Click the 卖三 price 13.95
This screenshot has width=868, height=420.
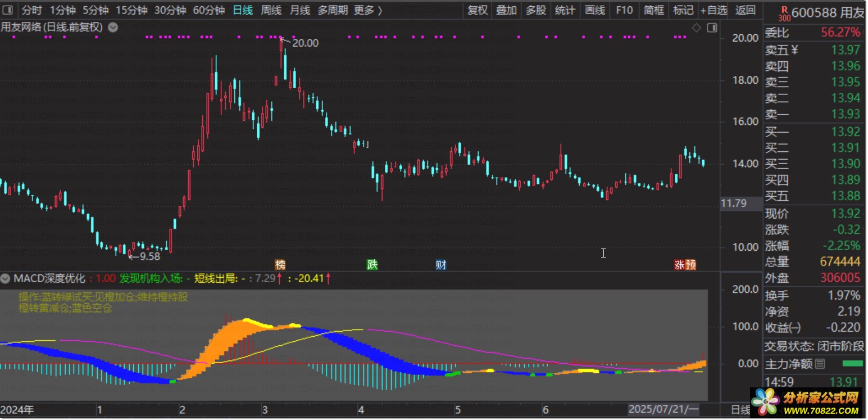click(846, 82)
